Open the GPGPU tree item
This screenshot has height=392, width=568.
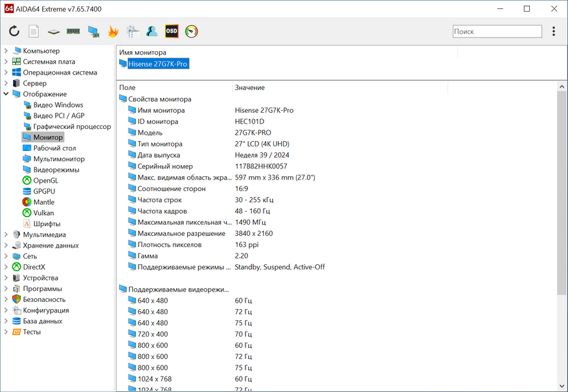click(39, 191)
